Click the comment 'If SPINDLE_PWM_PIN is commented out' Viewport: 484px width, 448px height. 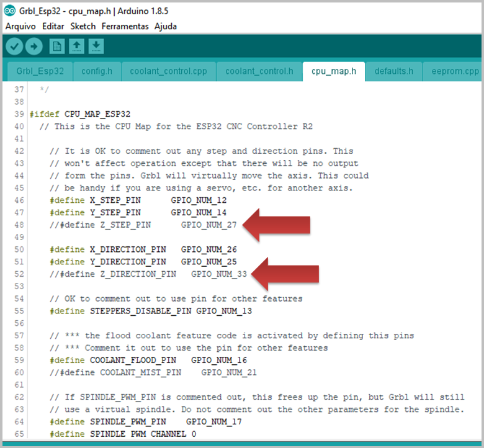point(257,397)
